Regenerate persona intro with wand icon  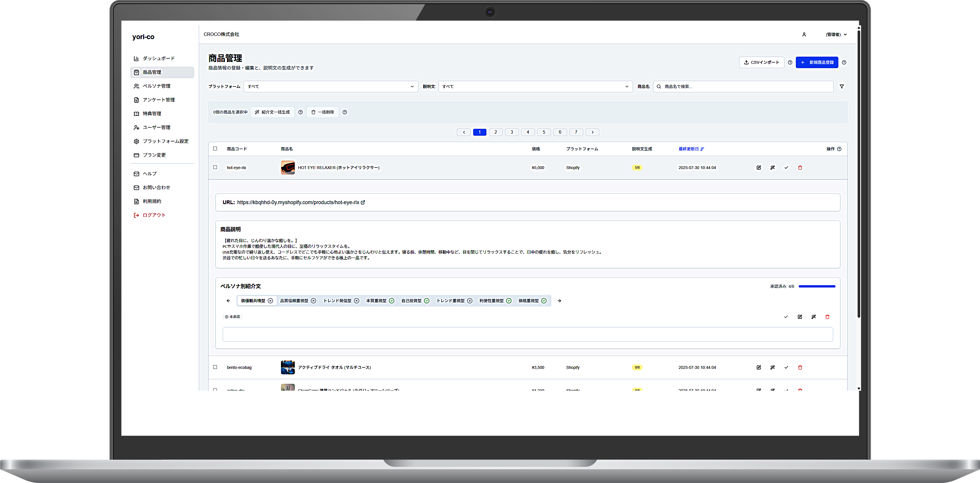[x=813, y=317]
